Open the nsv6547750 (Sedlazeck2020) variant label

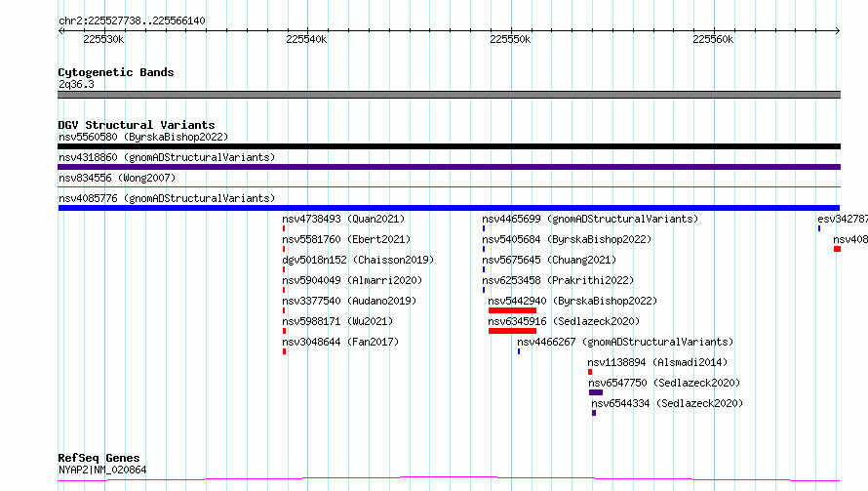click(664, 383)
